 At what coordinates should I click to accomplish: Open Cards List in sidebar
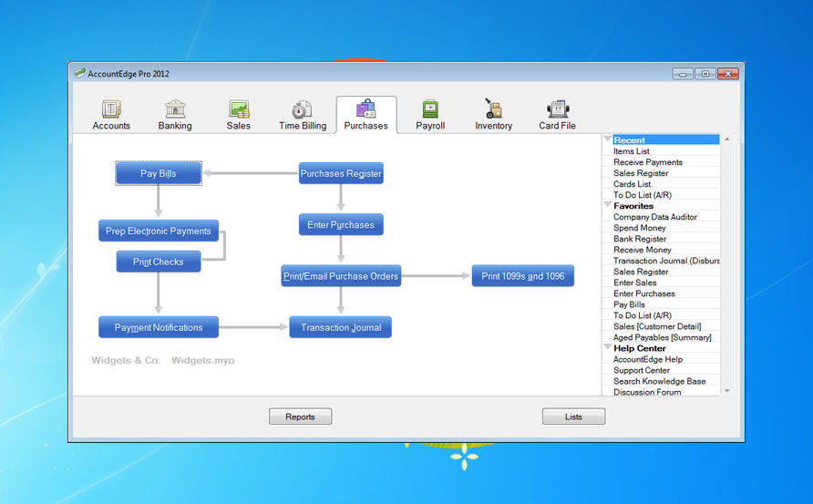632,183
